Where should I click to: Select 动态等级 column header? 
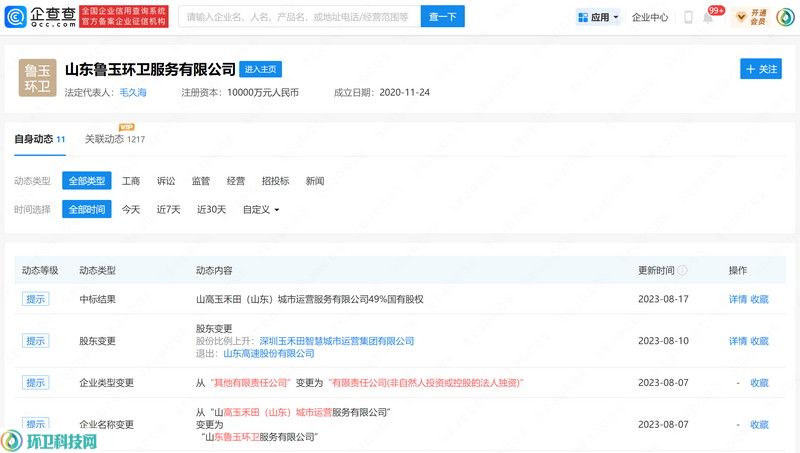(40, 270)
